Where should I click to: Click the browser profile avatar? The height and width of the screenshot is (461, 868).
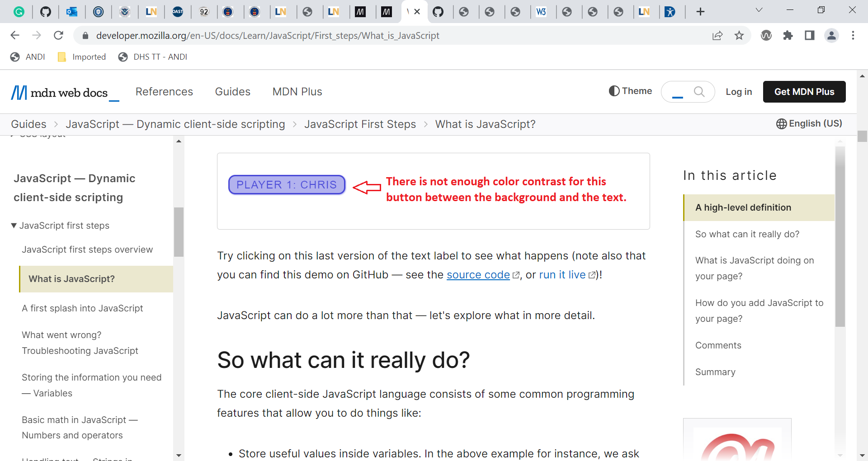click(832, 35)
